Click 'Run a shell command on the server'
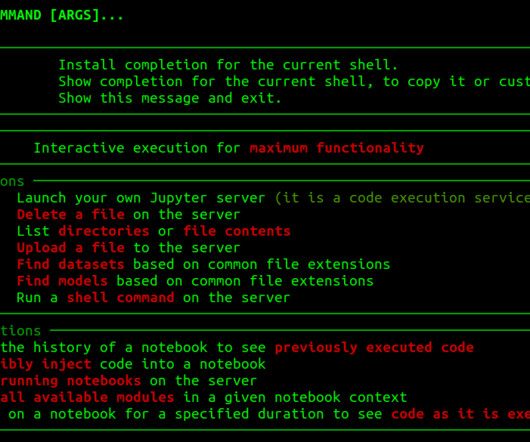This screenshot has width=530, height=442. (153, 297)
